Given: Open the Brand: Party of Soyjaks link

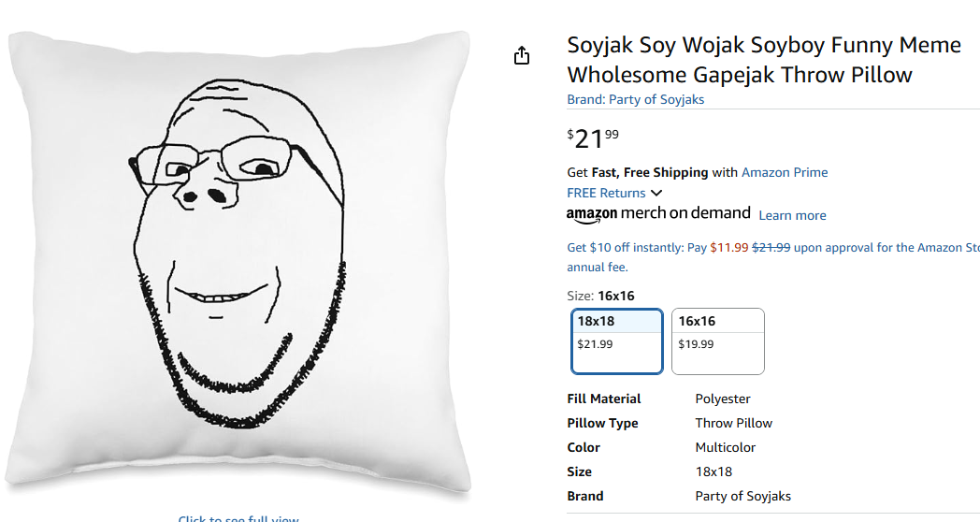Looking at the screenshot, I should click(636, 99).
